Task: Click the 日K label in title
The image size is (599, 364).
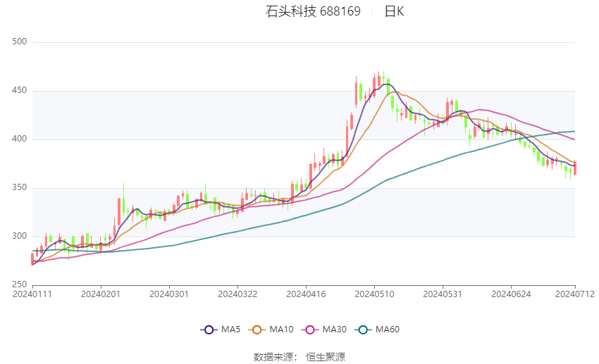Action: tap(394, 11)
